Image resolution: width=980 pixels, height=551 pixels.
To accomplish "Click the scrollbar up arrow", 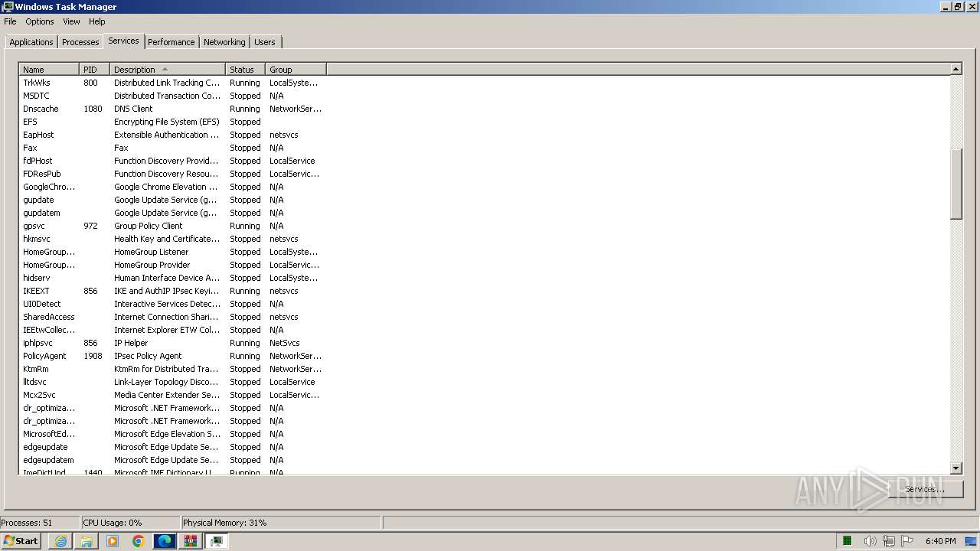I will tap(955, 70).
